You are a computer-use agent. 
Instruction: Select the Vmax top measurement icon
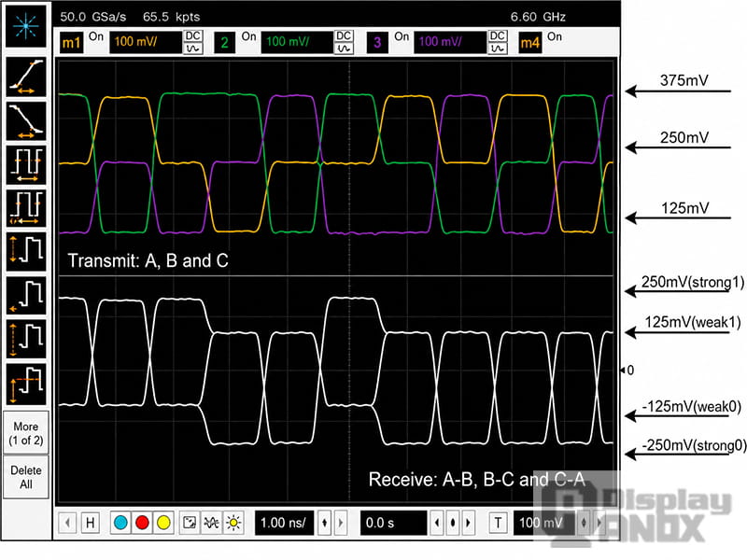26,339
